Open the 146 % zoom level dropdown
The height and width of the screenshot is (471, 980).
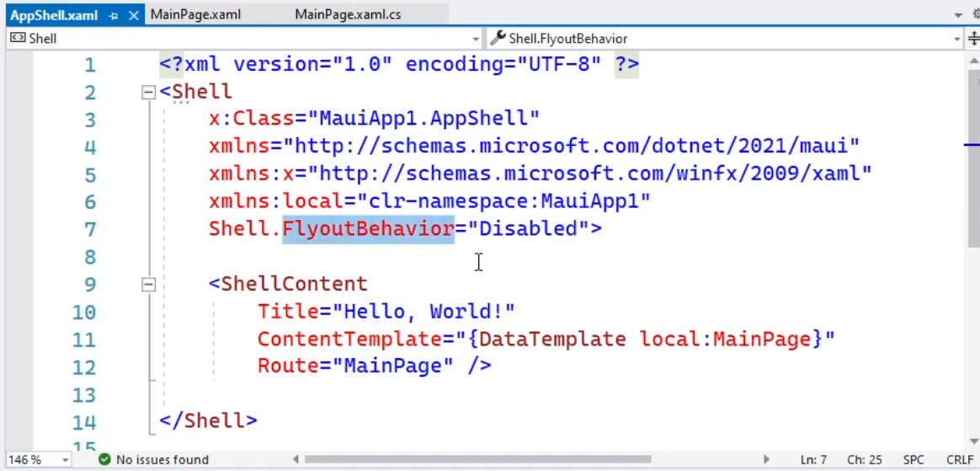[65, 460]
